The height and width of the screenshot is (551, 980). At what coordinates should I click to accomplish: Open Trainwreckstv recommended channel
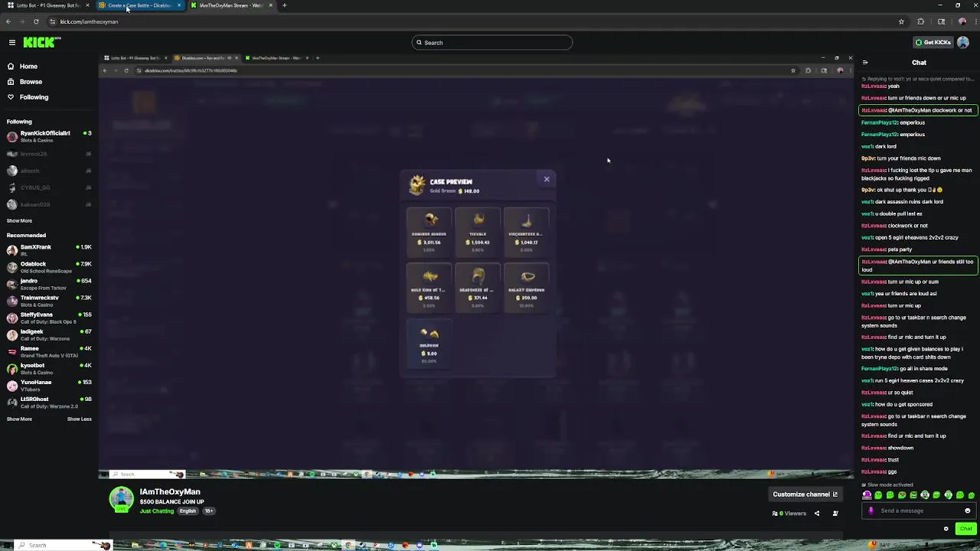49,301
